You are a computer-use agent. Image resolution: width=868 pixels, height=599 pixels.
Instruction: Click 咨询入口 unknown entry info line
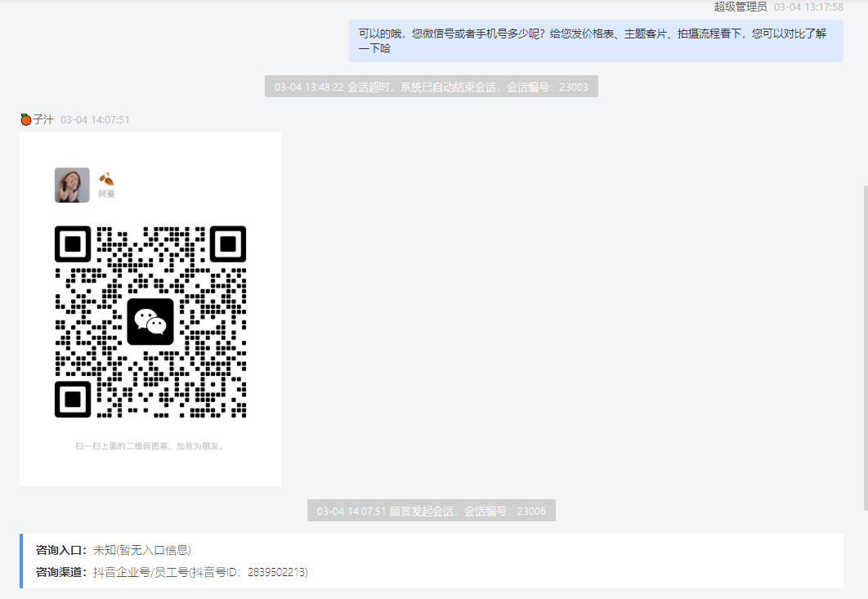pos(114,550)
